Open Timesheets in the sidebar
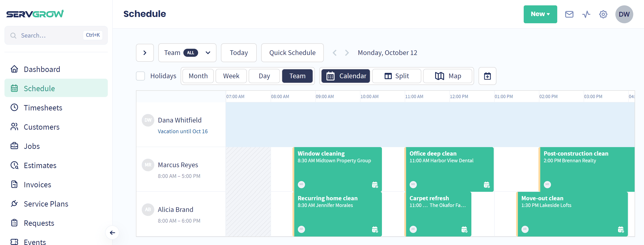The width and height of the screenshot is (644, 245). pos(56,108)
